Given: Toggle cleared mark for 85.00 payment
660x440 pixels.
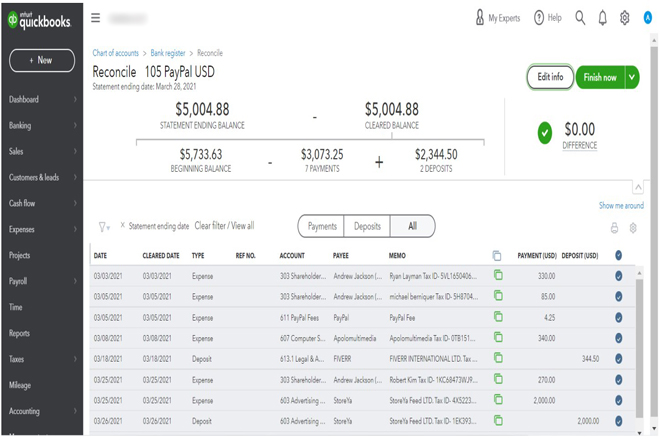Looking at the screenshot, I should (618, 296).
